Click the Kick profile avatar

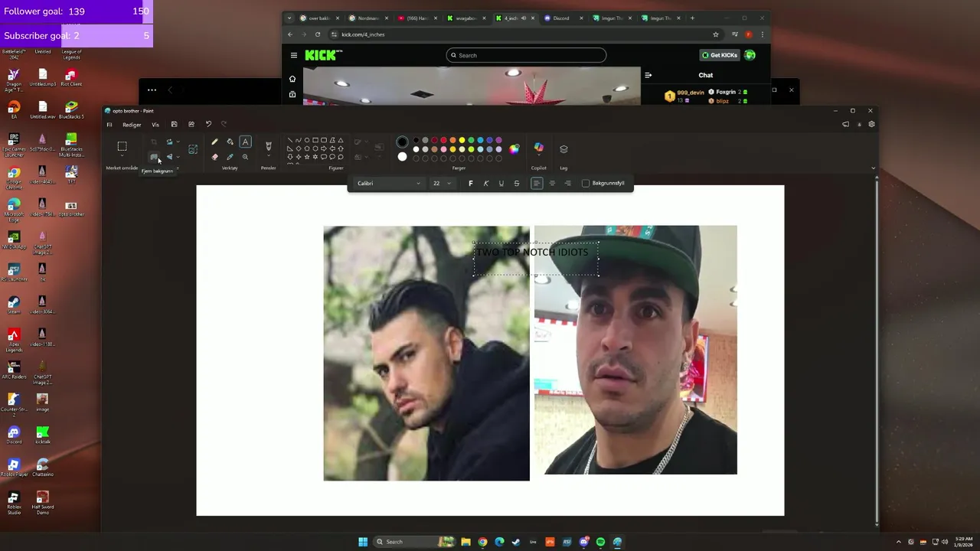click(x=750, y=55)
